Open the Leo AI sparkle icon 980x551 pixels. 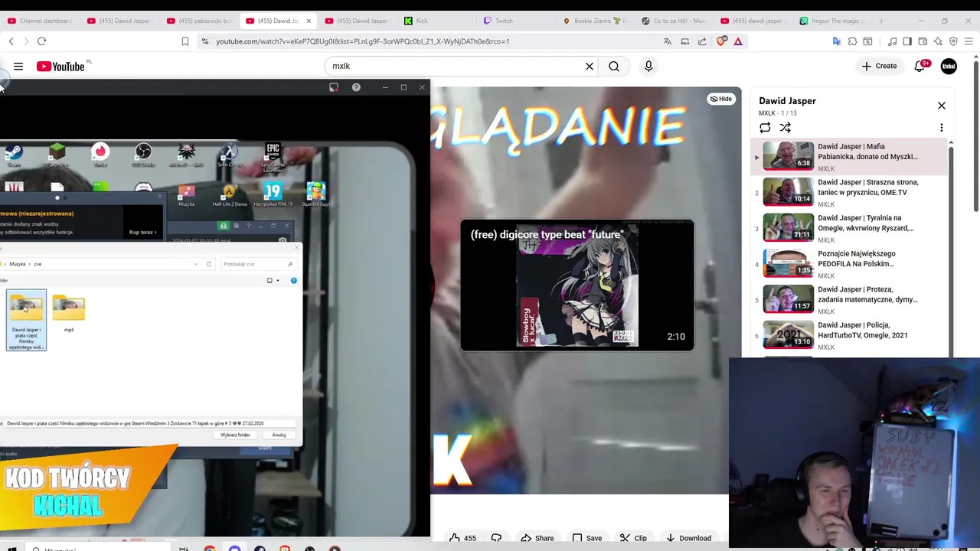tap(938, 41)
